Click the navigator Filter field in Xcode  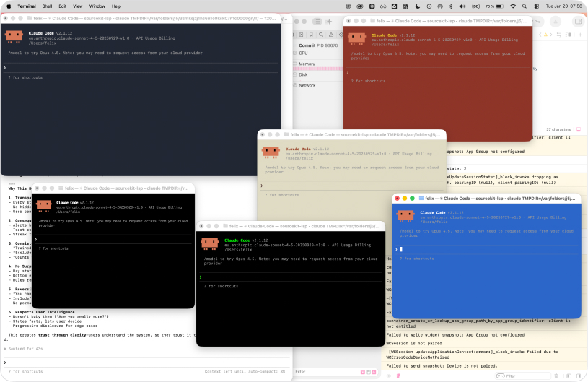click(326, 372)
